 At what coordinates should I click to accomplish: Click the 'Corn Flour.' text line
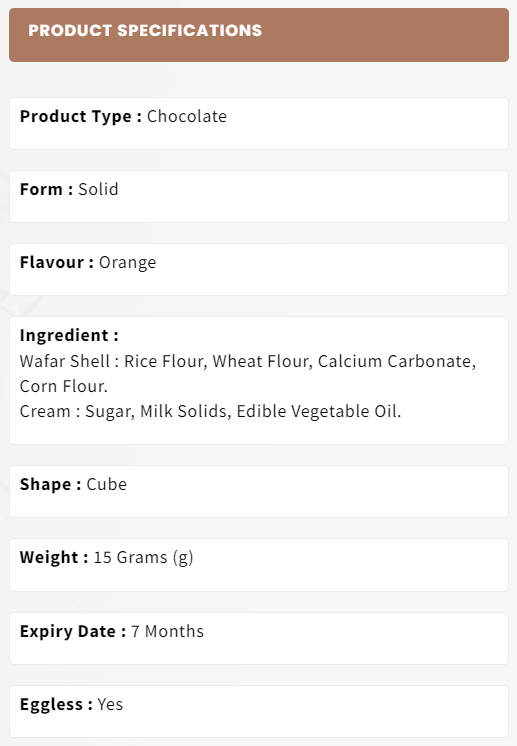click(x=64, y=386)
